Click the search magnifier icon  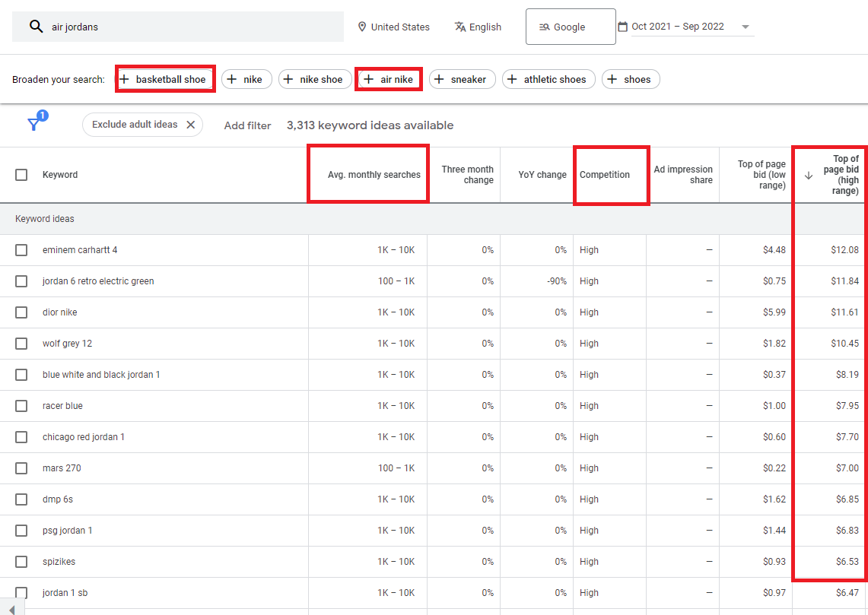tap(36, 27)
